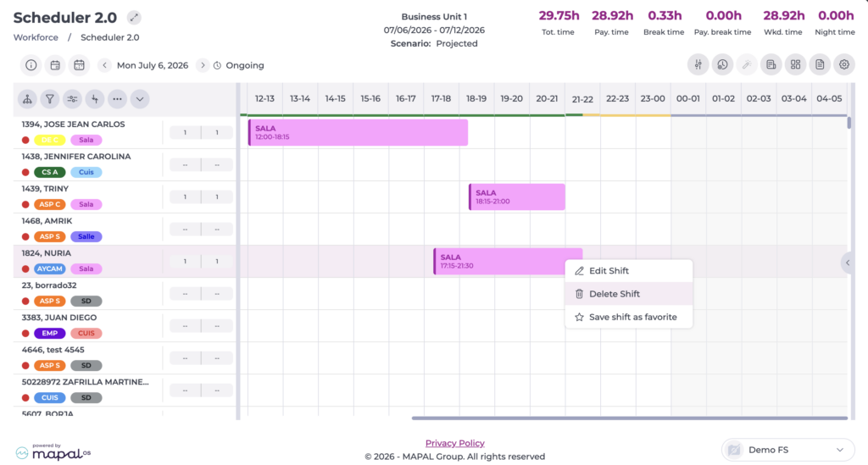Expand the right side panel arrow
The image size is (868, 465).
848,263
